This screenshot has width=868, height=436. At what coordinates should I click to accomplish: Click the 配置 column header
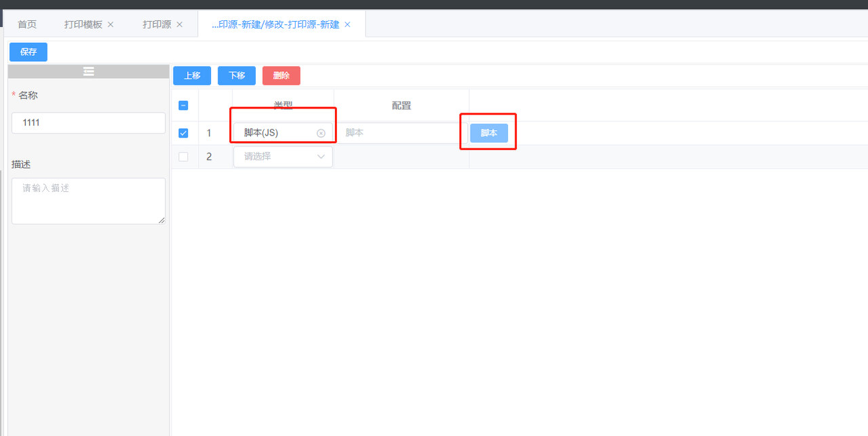click(401, 105)
